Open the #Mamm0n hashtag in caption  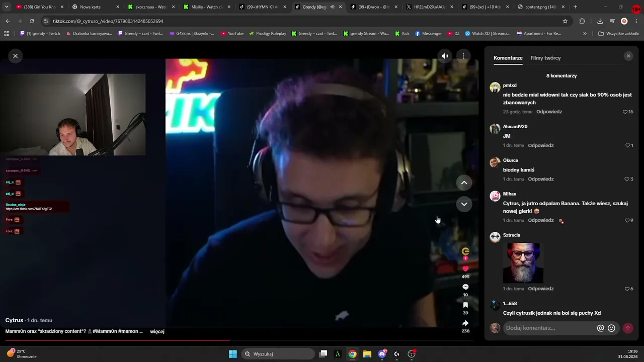point(105,331)
